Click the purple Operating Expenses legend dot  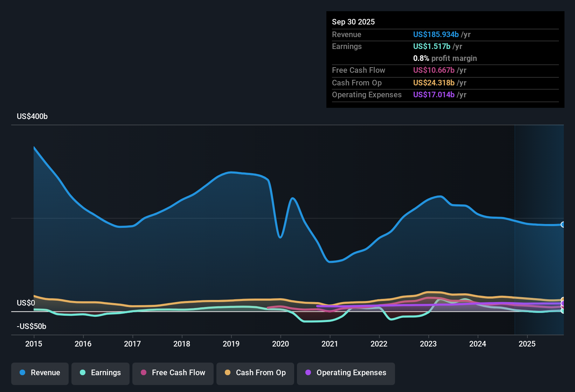pyautogui.click(x=308, y=373)
